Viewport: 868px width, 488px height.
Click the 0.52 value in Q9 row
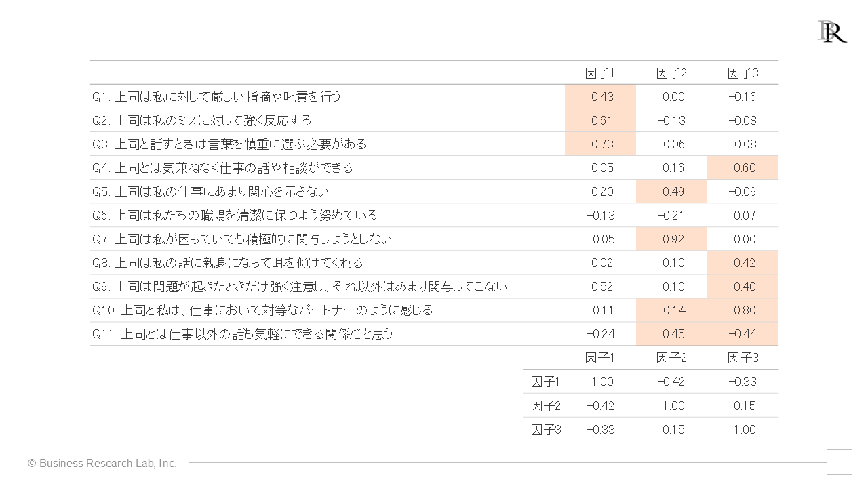[x=602, y=287]
